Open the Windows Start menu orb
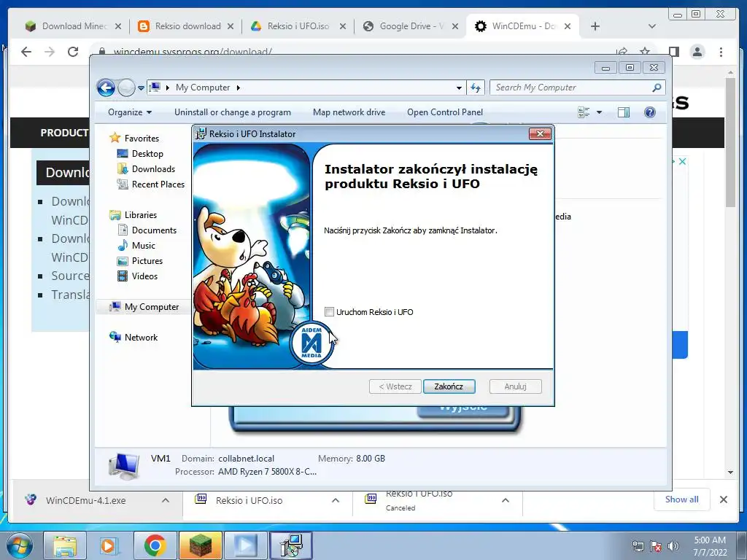Viewport: 747px width, 560px height. [x=20, y=546]
